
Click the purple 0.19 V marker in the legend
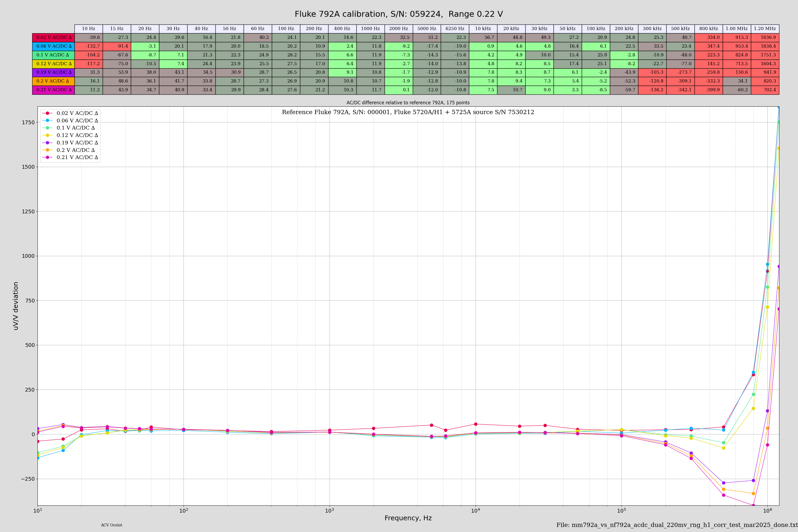point(48,143)
